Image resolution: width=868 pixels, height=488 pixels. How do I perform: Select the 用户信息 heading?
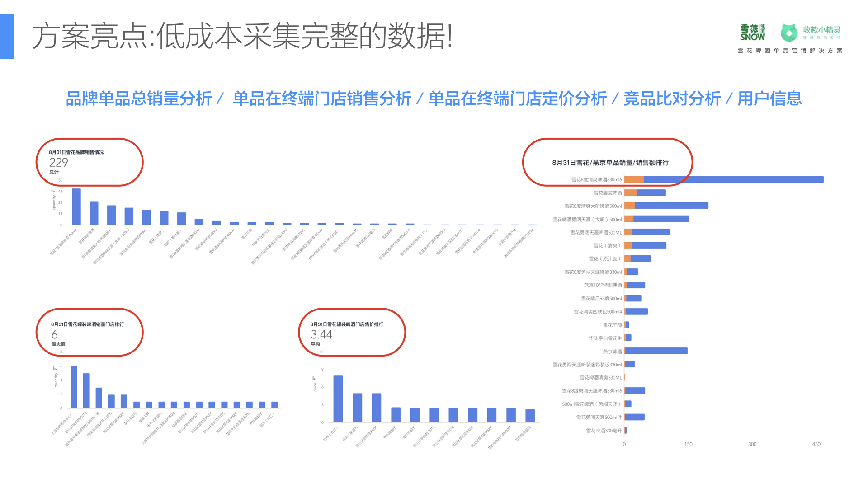click(769, 99)
